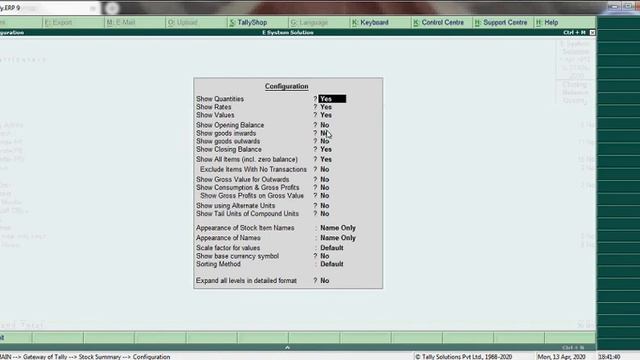The height and width of the screenshot is (360, 640).
Task: Toggle Show goods outwards value
Action: click(324, 141)
